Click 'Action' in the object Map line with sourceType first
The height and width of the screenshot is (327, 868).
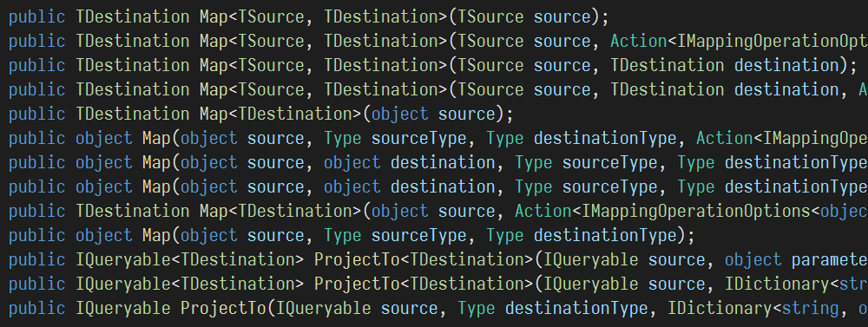[725, 138]
